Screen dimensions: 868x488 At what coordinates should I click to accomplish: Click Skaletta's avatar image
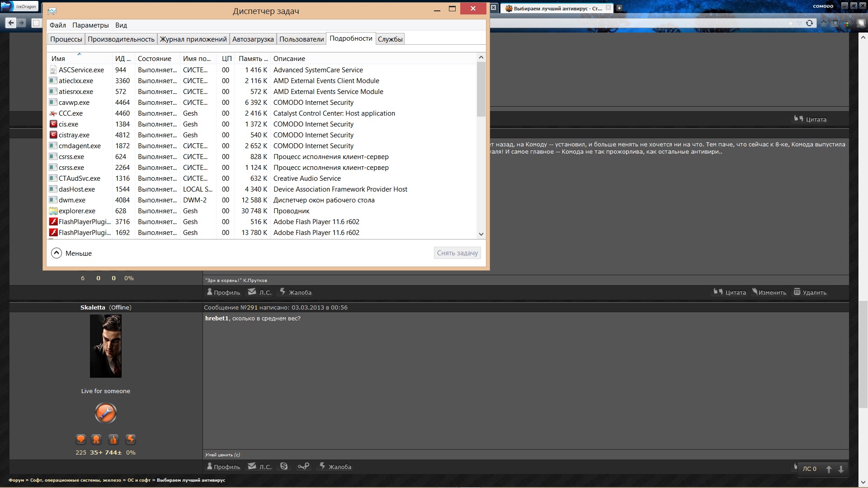106,346
